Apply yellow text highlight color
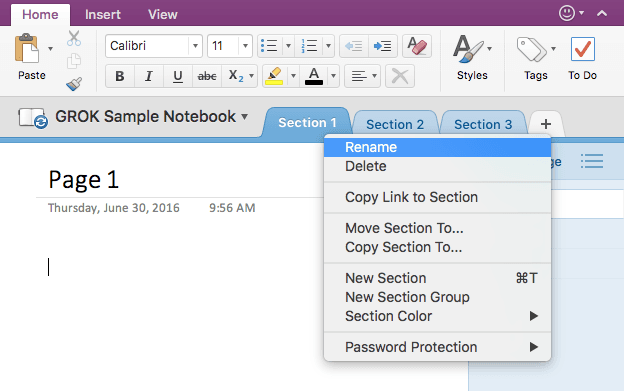 tap(274, 76)
